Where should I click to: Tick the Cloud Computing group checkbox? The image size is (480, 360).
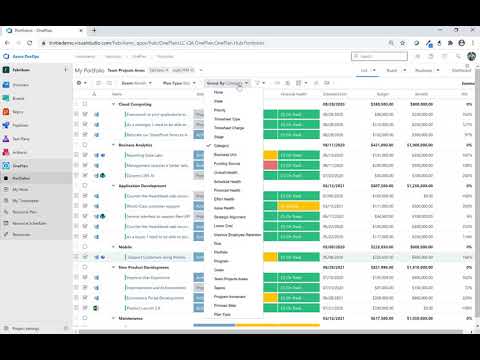[85, 104]
